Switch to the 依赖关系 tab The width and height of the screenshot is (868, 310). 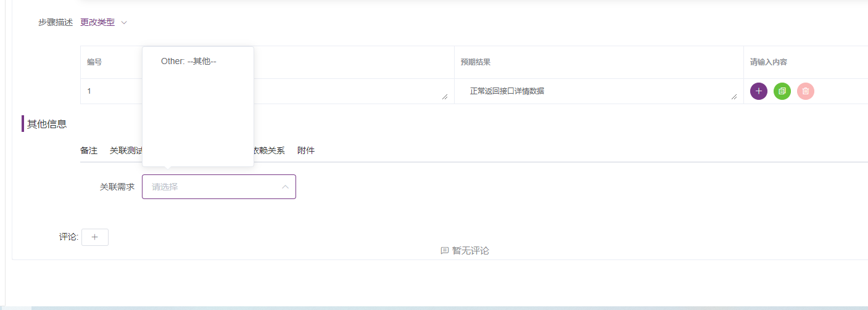point(269,150)
